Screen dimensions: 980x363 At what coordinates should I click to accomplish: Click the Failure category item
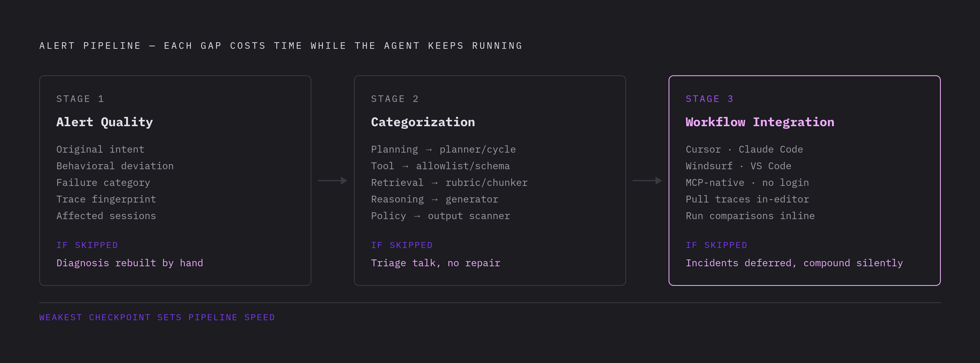pos(103,183)
